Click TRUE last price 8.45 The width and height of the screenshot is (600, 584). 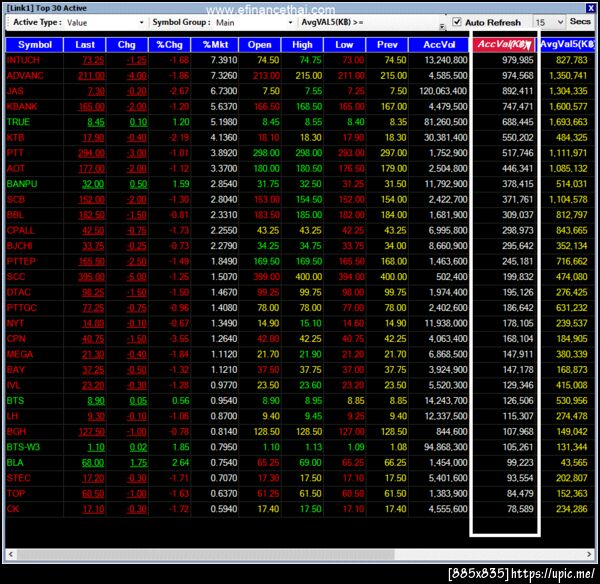tap(96, 122)
